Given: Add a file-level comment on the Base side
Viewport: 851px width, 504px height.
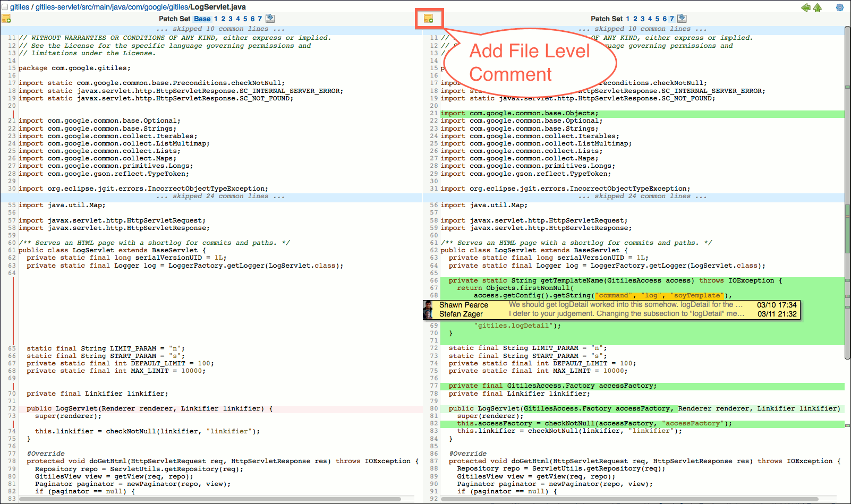Looking at the screenshot, I should tap(6, 18).
